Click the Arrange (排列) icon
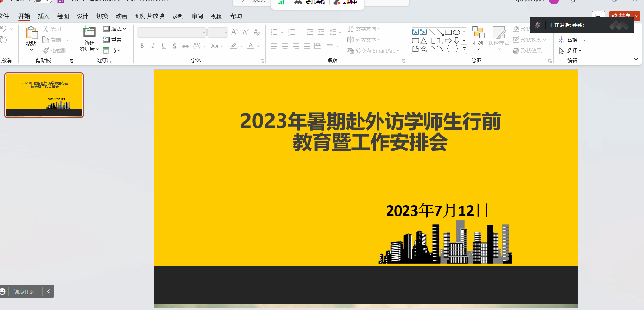The width and height of the screenshot is (644, 310). [x=478, y=33]
